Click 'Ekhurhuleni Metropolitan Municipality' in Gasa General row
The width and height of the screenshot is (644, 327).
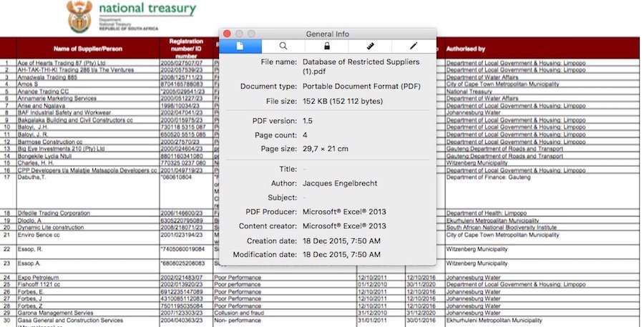pyautogui.click(x=494, y=320)
